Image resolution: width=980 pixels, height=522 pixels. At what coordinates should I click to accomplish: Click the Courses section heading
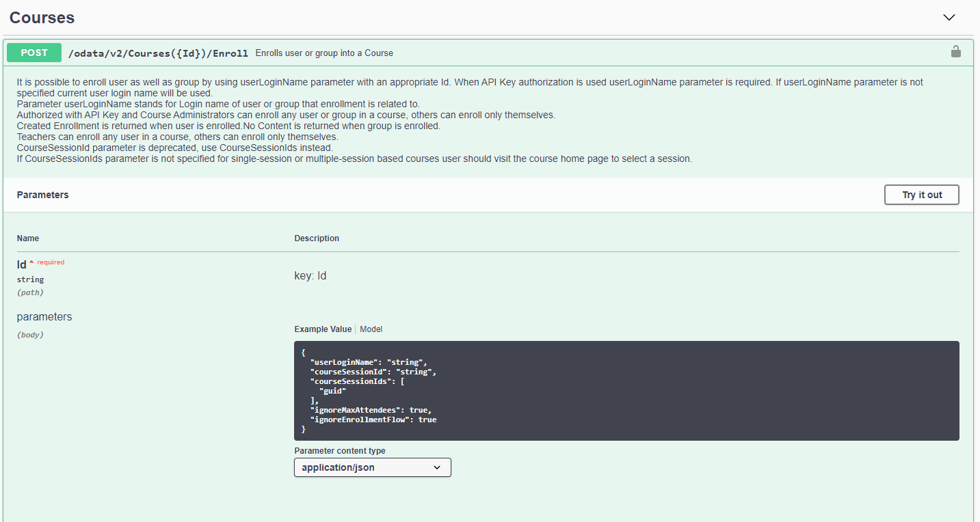pos(42,18)
